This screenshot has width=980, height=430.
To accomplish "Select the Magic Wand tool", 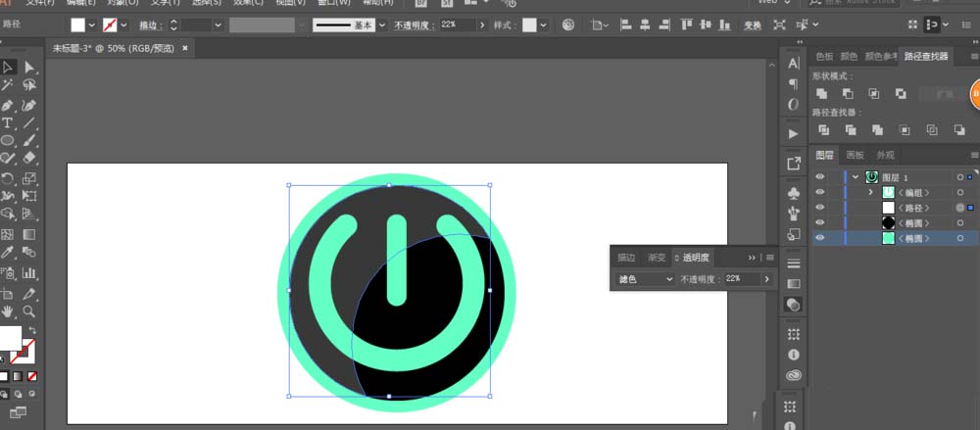I will pos(8,85).
